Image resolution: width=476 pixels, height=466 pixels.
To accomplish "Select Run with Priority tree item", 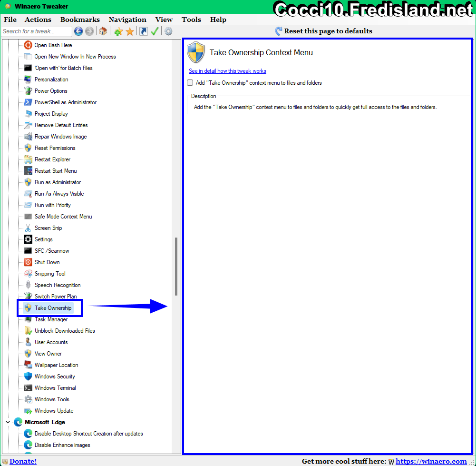I will click(x=52, y=205).
